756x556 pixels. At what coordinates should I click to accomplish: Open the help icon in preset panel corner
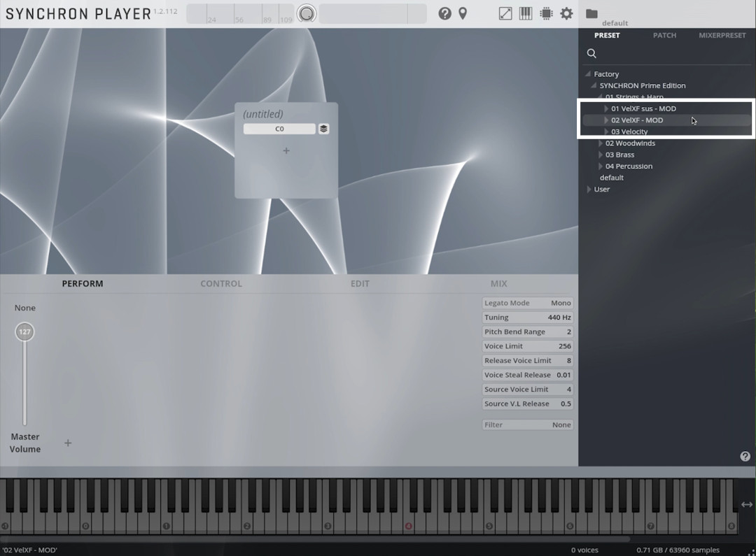(x=745, y=456)
